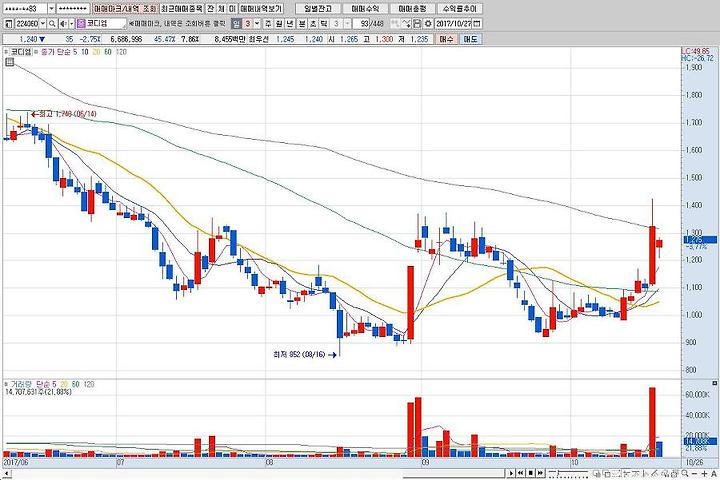Click the volume panel maximize square icon

point(714,383)
